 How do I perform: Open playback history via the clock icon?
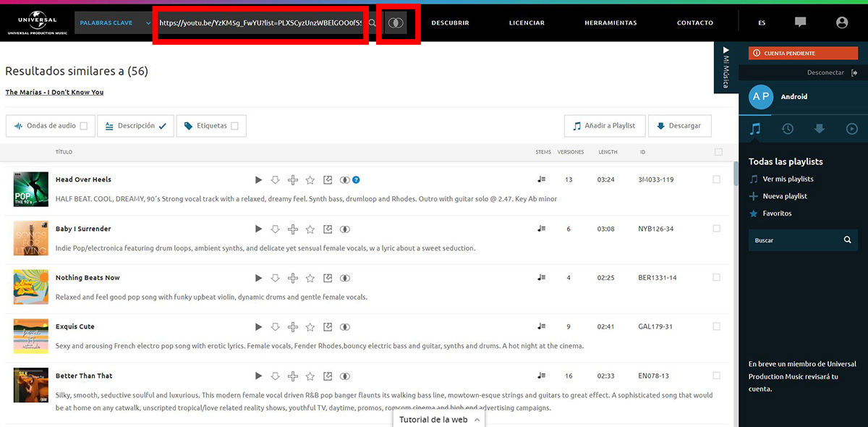point(788,129)
